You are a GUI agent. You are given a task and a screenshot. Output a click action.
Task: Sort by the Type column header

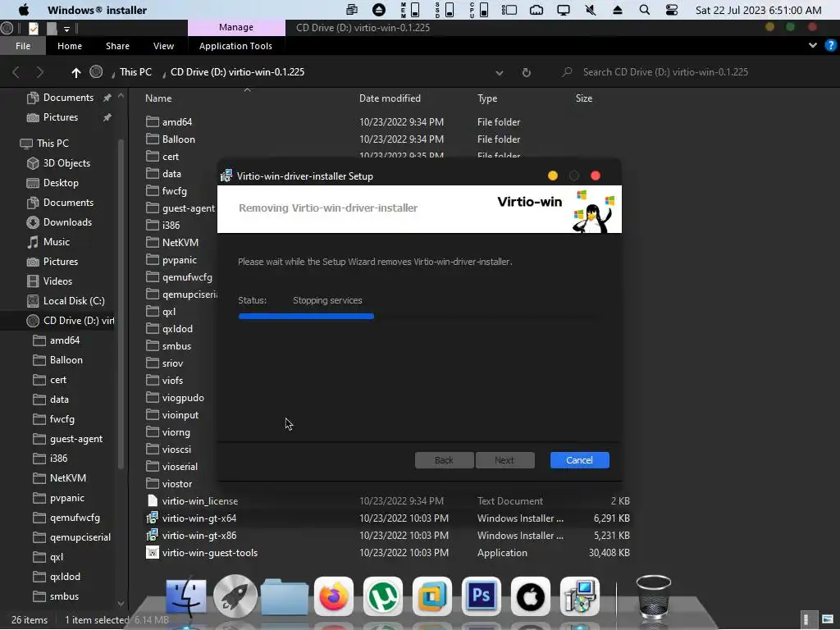487,98
